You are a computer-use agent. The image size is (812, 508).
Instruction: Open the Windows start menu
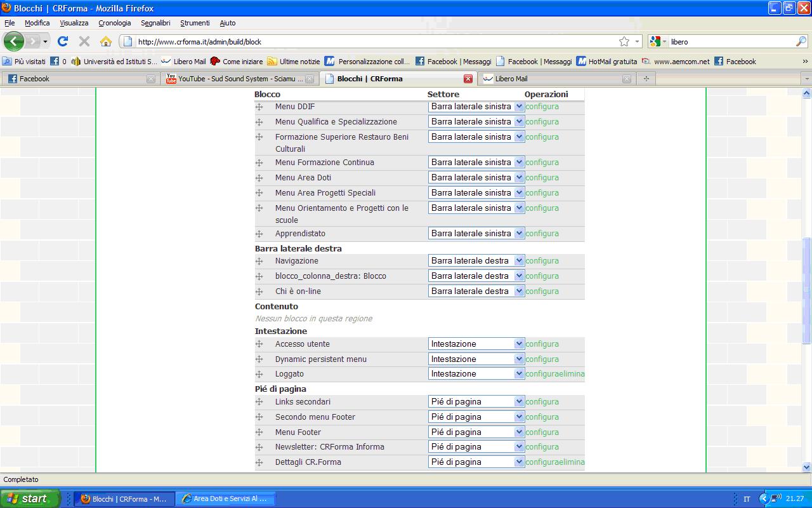pos(30,498)
